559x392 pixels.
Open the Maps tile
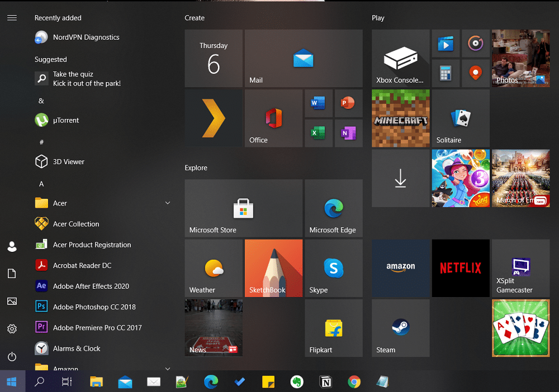coord(476,73)
